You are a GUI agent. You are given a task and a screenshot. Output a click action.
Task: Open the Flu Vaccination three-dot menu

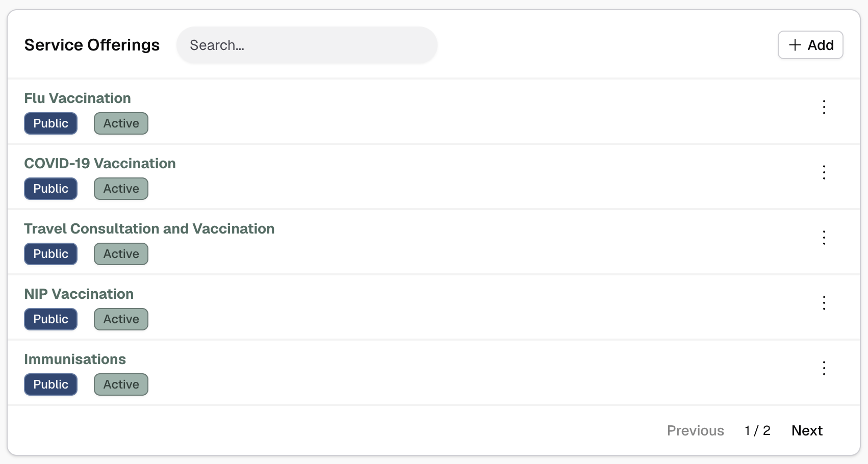(824, 107)
